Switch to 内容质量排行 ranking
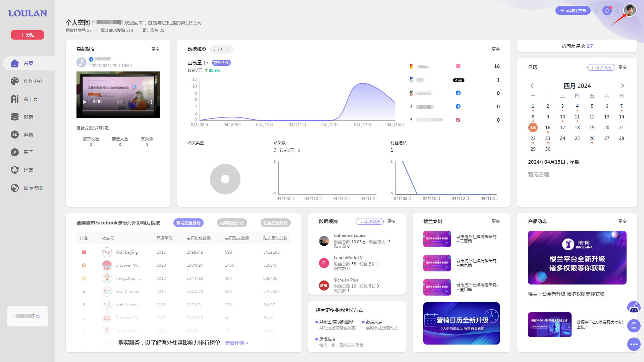The width and height of the screenshot is (644, 362). [232, 223]
